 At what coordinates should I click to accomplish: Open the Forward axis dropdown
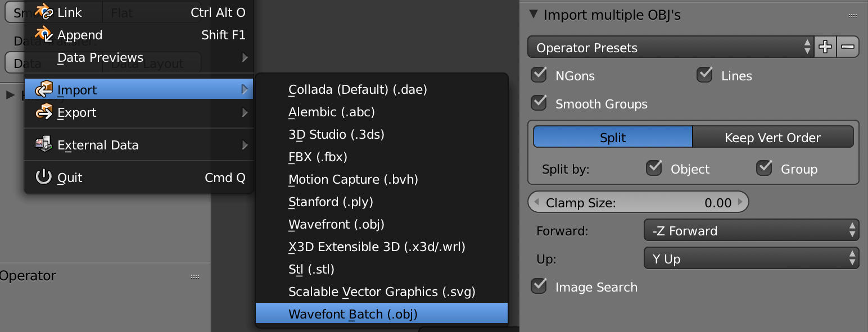[x=751, y=230]
